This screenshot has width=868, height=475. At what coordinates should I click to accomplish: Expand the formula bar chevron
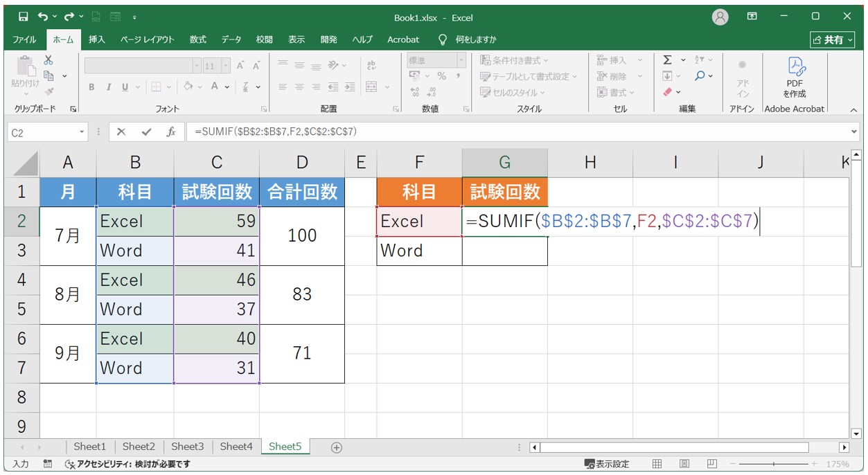point(854,132)
